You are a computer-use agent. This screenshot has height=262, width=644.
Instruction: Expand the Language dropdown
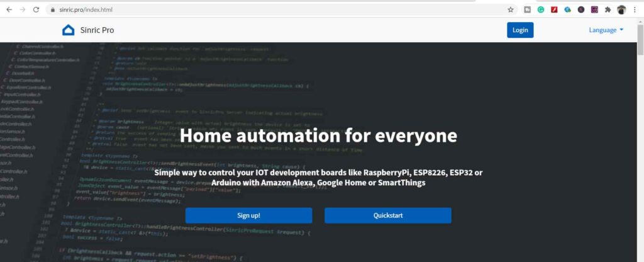[606, 30]
